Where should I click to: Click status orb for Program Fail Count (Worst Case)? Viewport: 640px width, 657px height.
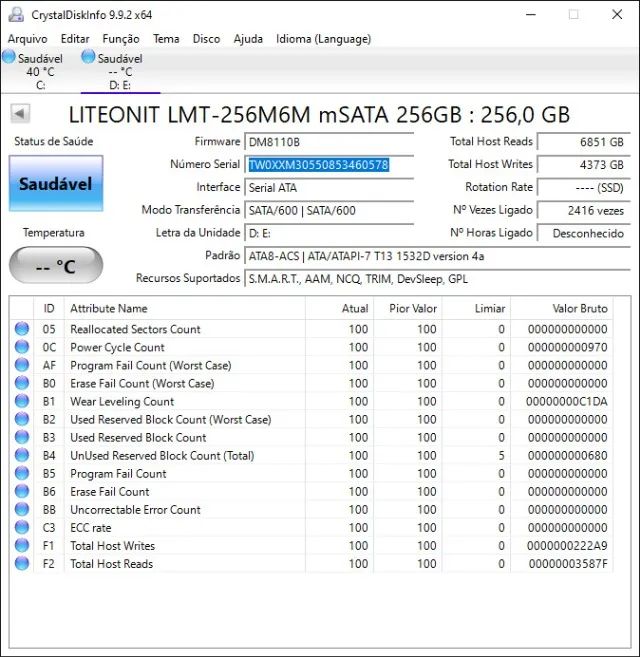pos(22,365)
